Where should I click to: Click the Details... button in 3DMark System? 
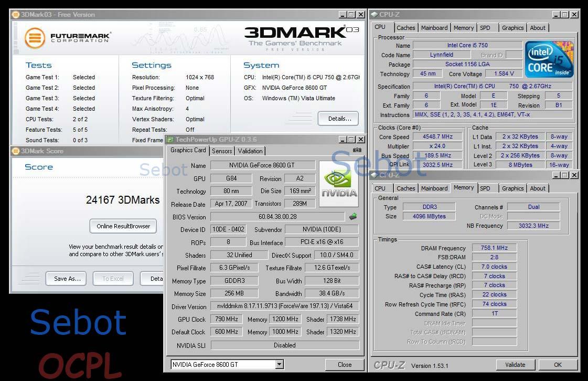click(339, 119)
